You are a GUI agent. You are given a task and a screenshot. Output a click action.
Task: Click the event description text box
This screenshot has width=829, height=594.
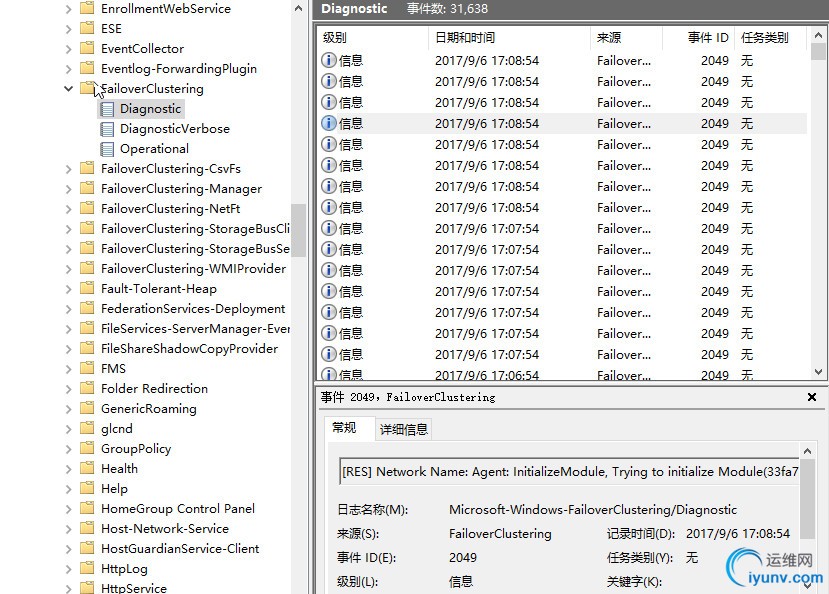(569, 472)
